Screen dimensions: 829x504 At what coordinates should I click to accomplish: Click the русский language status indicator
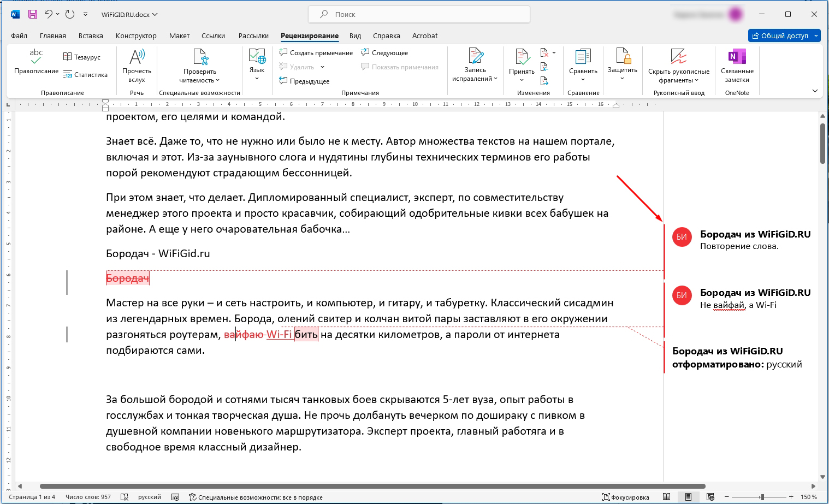pyautogui.click(x=150, y=497)
